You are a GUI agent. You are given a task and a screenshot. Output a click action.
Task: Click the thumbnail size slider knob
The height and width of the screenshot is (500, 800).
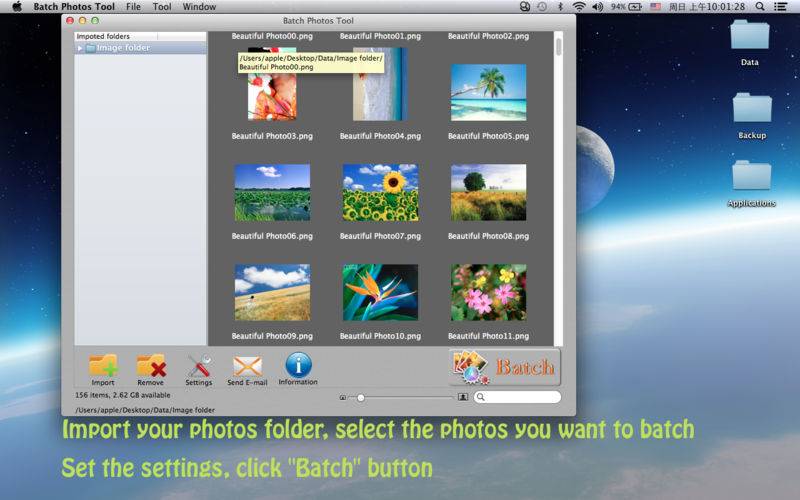(x=361, y=397)
